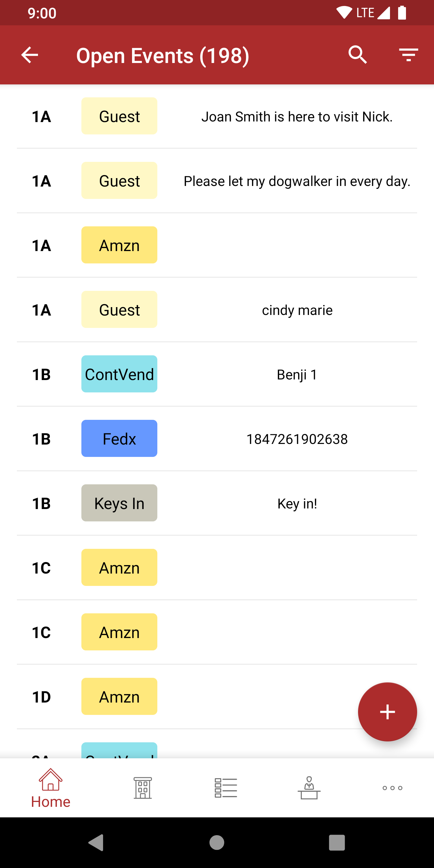Tap the Keys In tag
Screen dimensions: 434x868
tap(119, 503)
